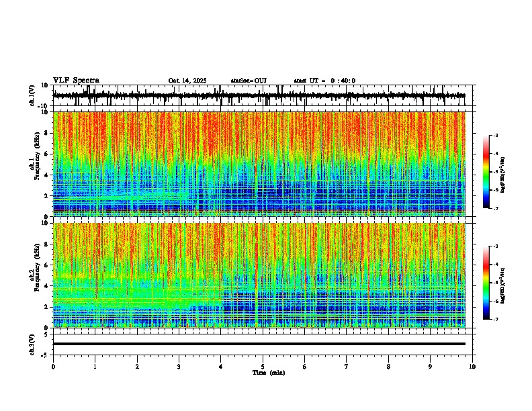
Task: Click the ch.2 color scale log(PSD) unit label
Action: 503,286
